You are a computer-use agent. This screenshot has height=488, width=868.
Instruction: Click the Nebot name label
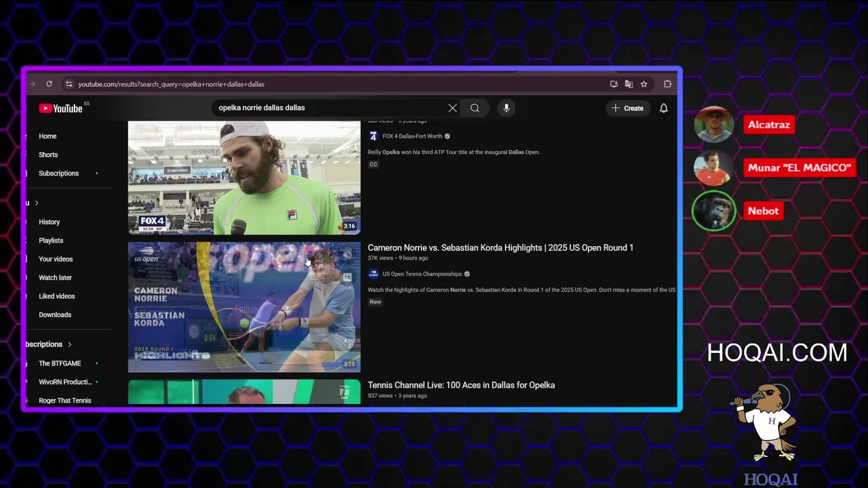coord(763,211)
